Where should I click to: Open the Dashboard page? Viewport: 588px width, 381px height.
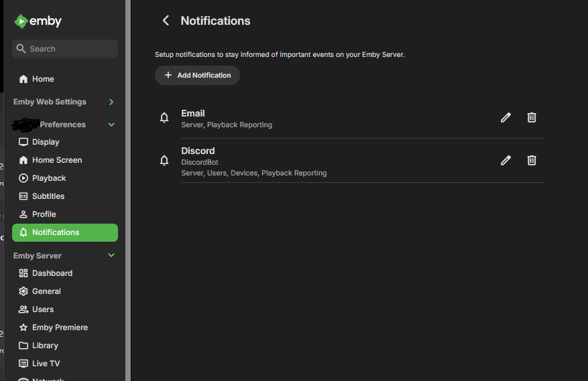click(52, 273)
